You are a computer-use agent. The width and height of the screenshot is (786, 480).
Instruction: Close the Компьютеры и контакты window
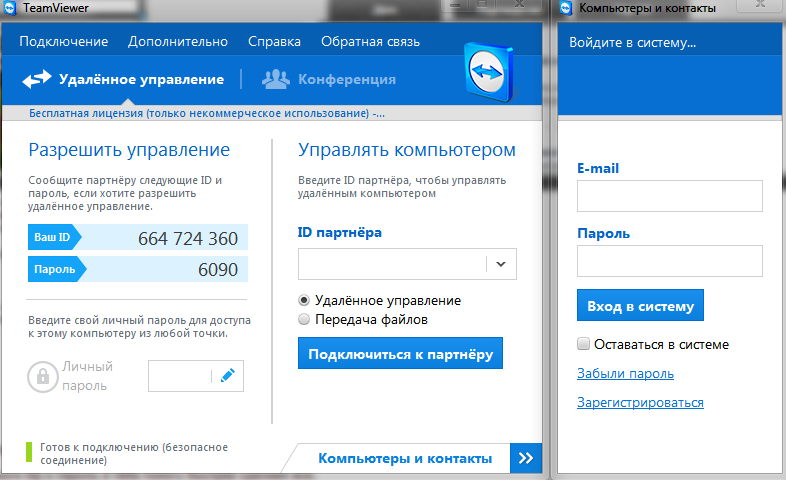tap(760, 5)
